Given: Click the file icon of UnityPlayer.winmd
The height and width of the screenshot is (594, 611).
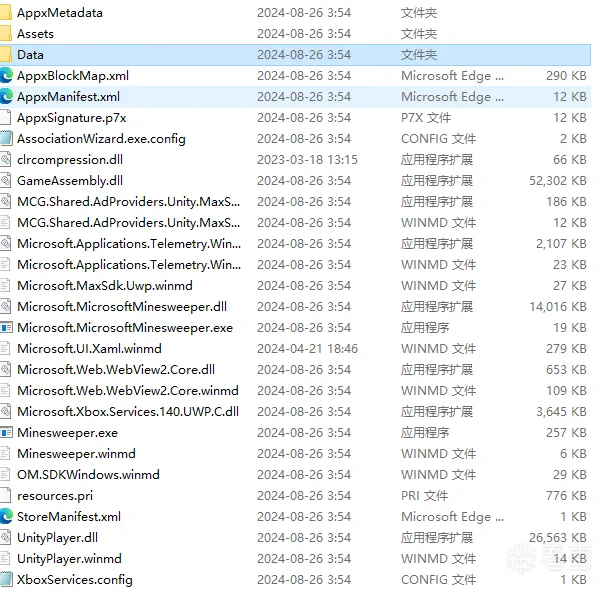Looking at the screenshot, I should (5, 559).
